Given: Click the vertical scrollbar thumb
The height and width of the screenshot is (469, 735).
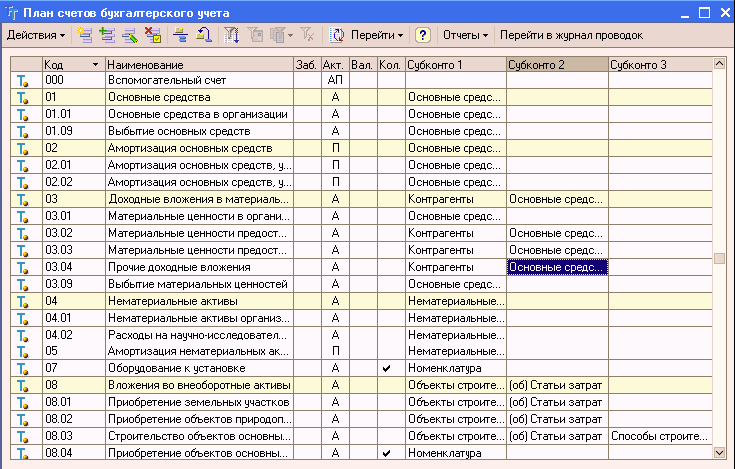Looking at the screenshot, I should 719,259.
